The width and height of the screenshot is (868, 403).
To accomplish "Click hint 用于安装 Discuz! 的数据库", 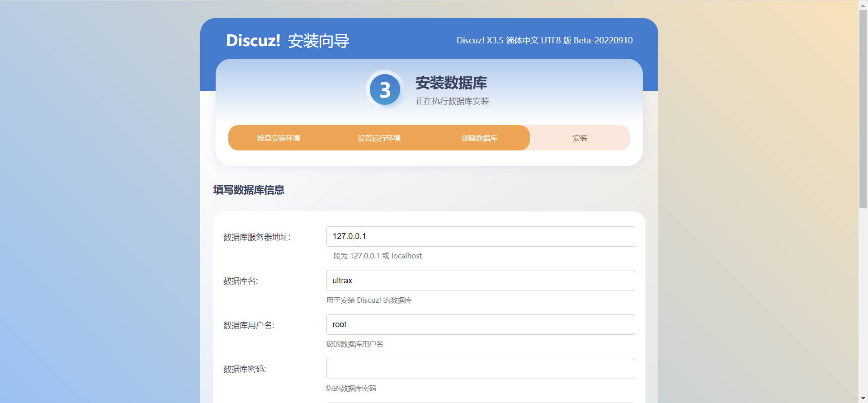I will 369,300.
